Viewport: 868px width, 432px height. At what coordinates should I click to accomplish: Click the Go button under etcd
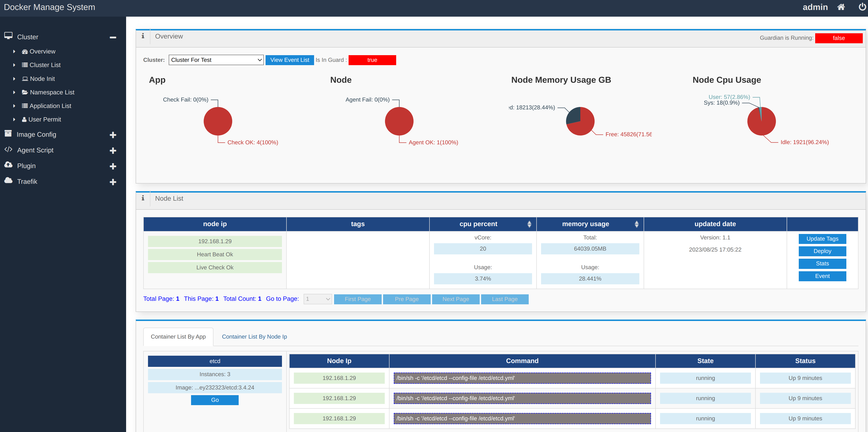(215, 400)
